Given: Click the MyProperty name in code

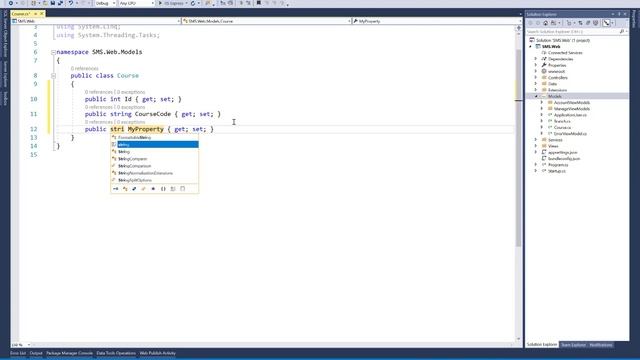Looking at the screenshot, I should click(x=146, y=129).
